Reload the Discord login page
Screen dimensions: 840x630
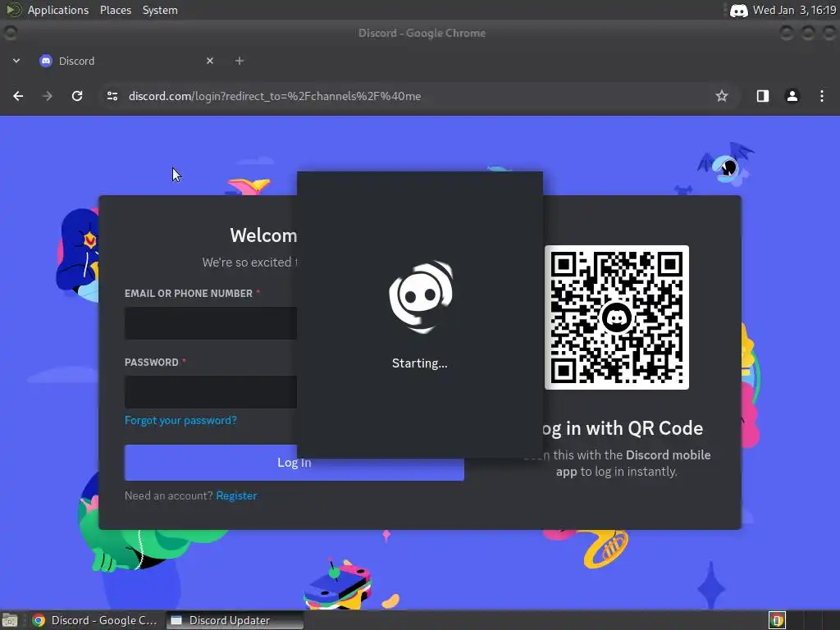click(x=77, y=96)
